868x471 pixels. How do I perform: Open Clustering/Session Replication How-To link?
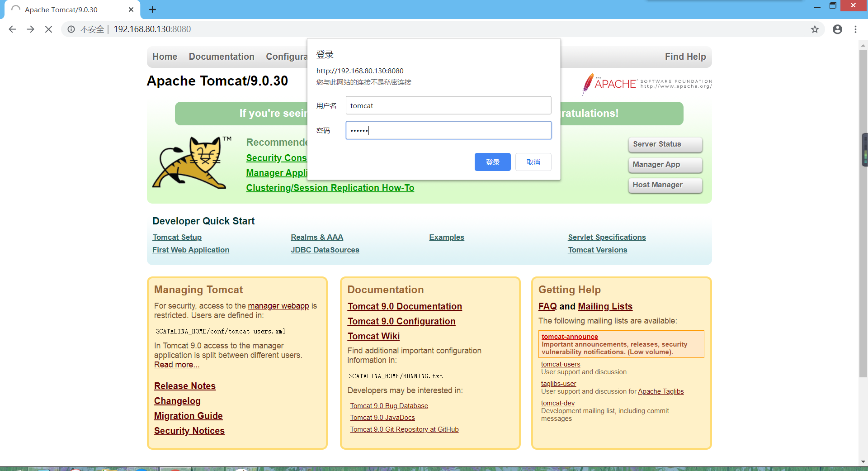[x=330, y=188]
